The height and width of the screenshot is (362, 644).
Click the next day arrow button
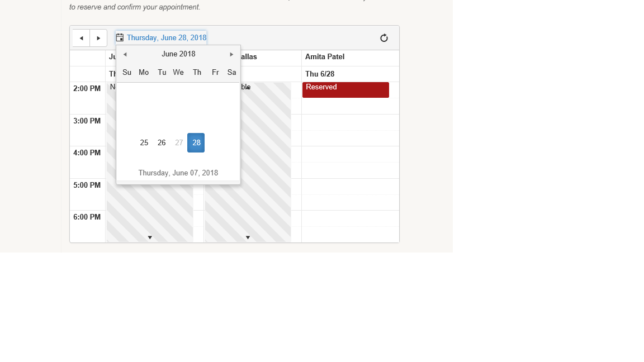click(98, 38)
